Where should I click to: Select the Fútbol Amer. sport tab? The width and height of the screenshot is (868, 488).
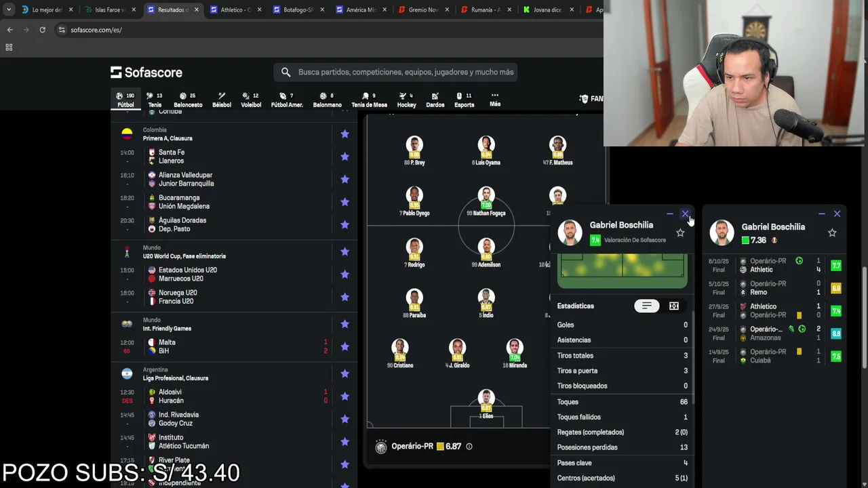tap(287, 100)
